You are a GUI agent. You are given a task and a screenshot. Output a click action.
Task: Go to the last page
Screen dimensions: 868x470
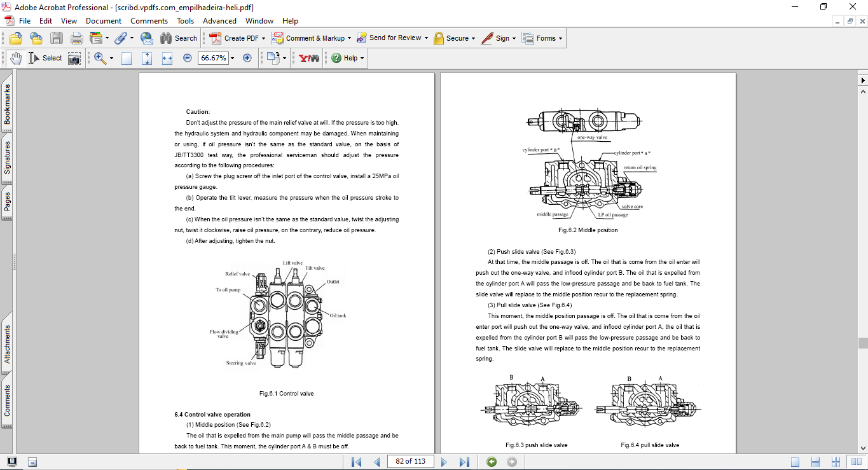[464, 462]
